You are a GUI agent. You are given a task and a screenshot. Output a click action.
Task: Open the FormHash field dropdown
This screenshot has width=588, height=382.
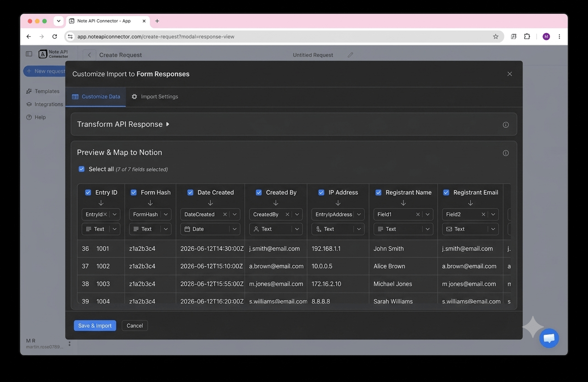click(150, 214)
